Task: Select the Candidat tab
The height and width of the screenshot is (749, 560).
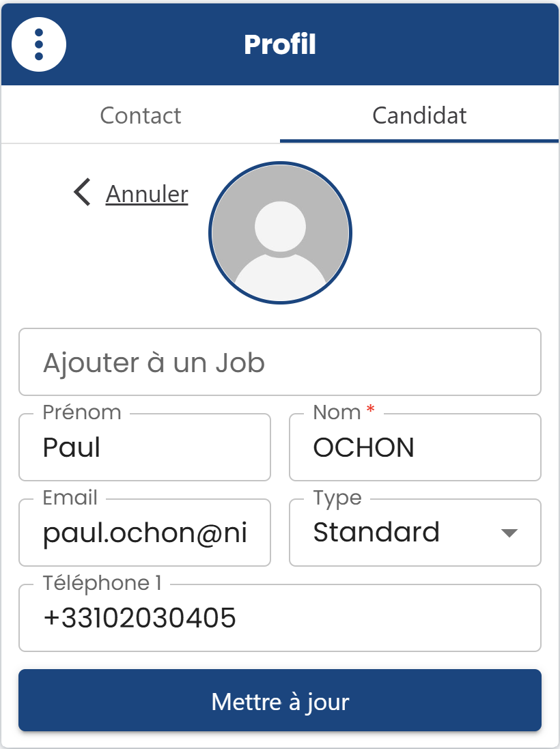Action: pyautogui.click(x=419, y=115)
